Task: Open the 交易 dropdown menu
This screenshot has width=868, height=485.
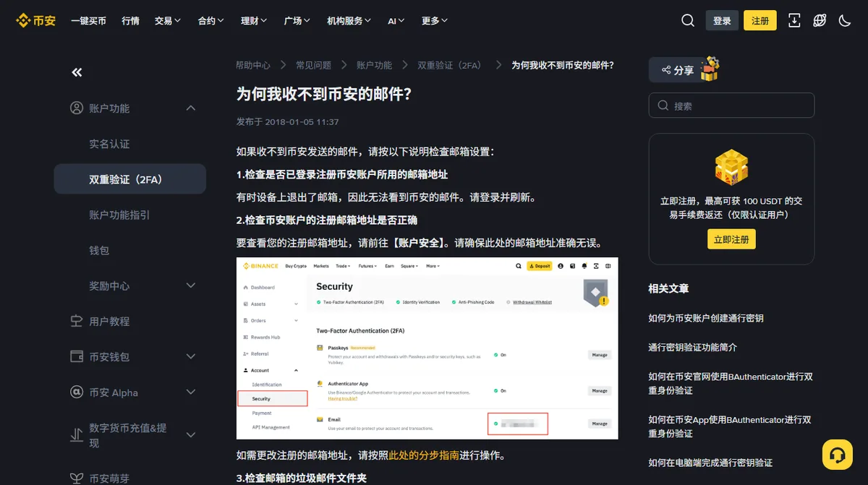Action: click(168, 21)
